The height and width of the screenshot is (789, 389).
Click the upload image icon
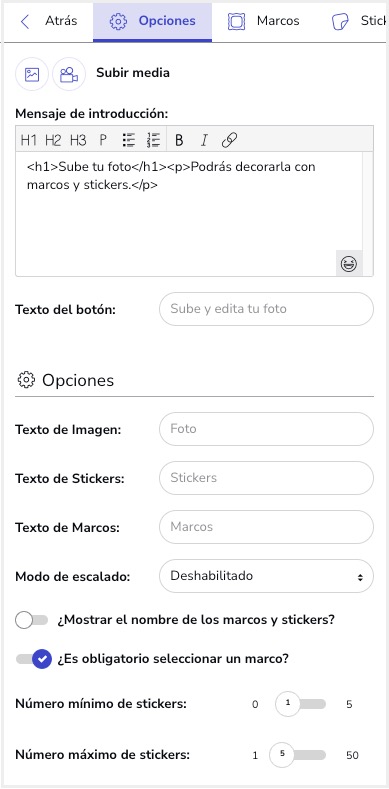point(32,74)
